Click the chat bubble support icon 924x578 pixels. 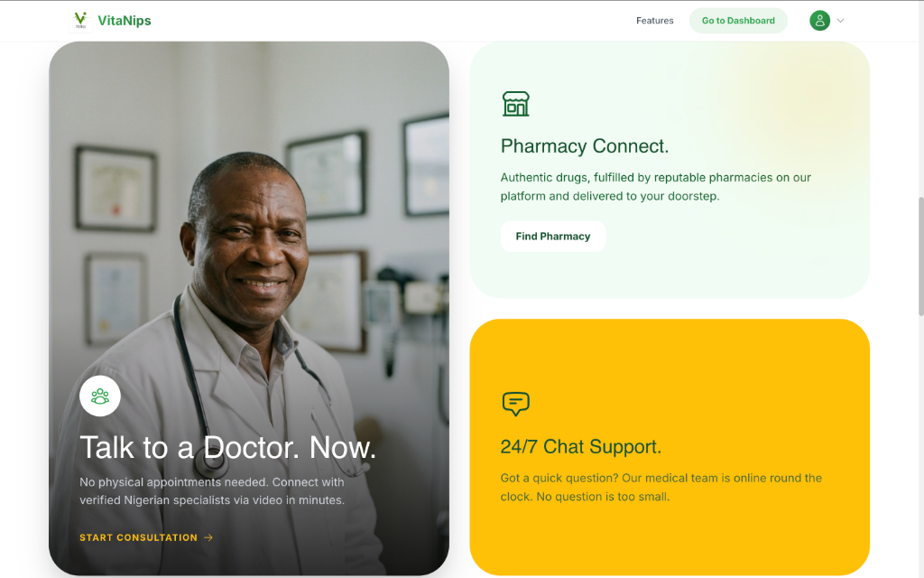point(515,404)
